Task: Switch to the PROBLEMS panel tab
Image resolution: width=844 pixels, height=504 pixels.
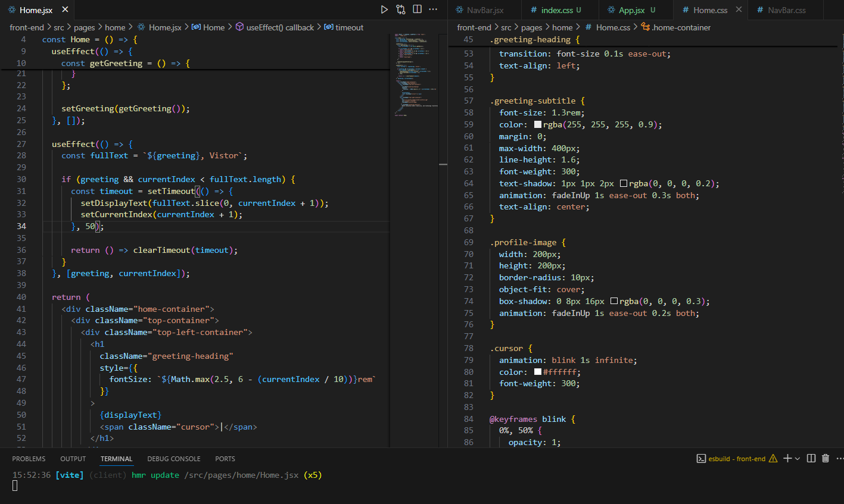Action: point(29,459)
